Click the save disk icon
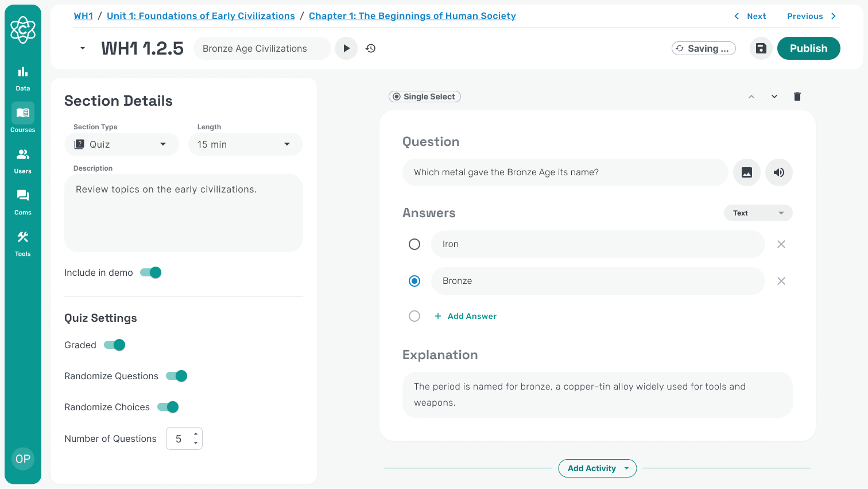 point(761,48)
